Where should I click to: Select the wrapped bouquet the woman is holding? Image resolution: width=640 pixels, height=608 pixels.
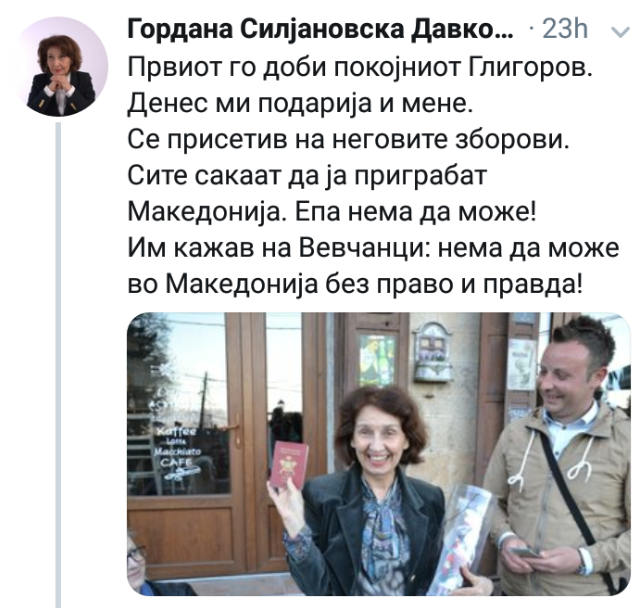(x=459, y=539)
